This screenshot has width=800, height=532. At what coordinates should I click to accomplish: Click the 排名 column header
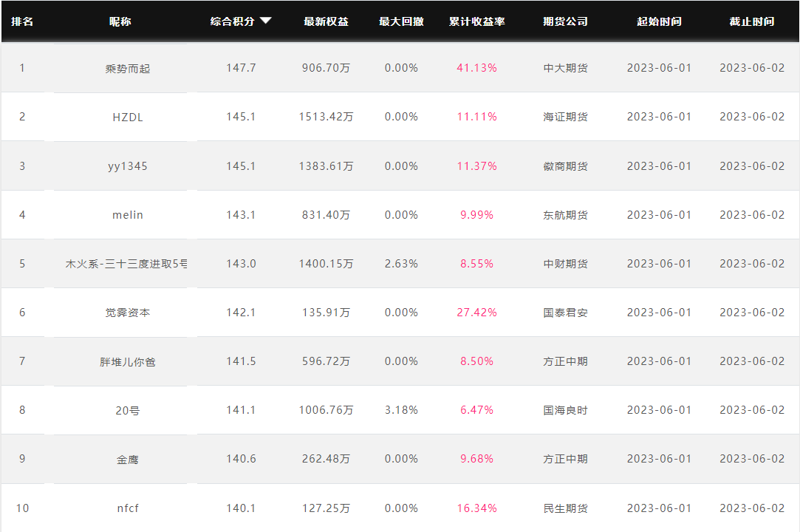click(x=22, y=21)
